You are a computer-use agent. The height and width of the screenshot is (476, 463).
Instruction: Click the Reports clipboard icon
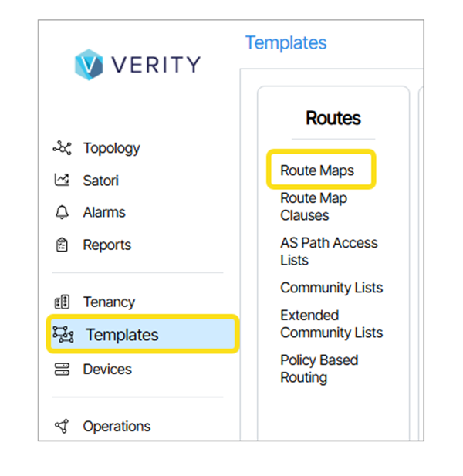click(62, 245)
